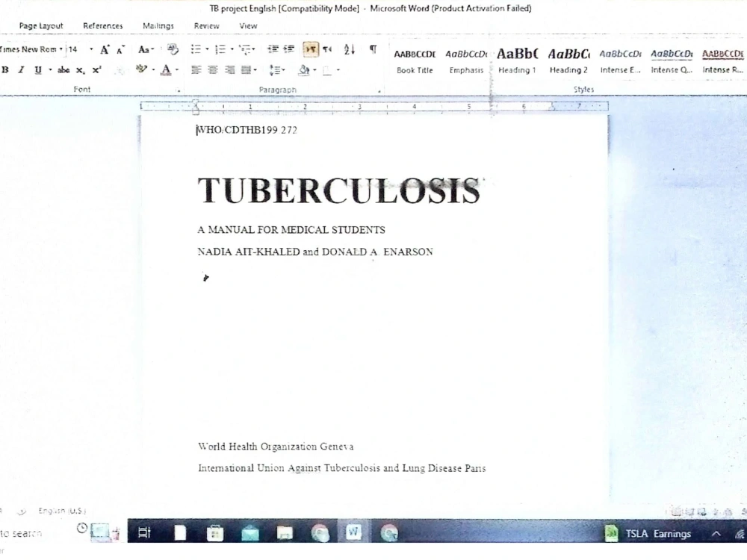This screenshot has width=747, height=560.
Task: Click the Grow Font icon
Action: coord(105,49)
